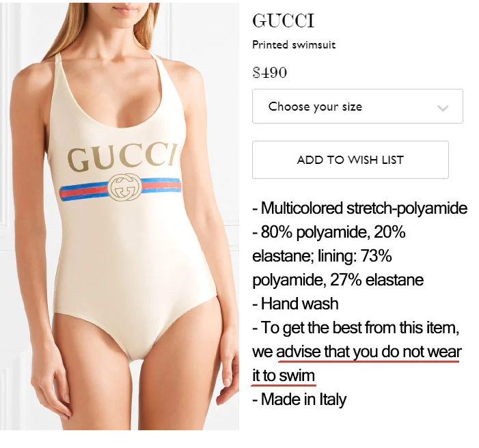Select the Hand wash care instruction
This screenshot has height=448, width=479.
click(x=295, y=304)
